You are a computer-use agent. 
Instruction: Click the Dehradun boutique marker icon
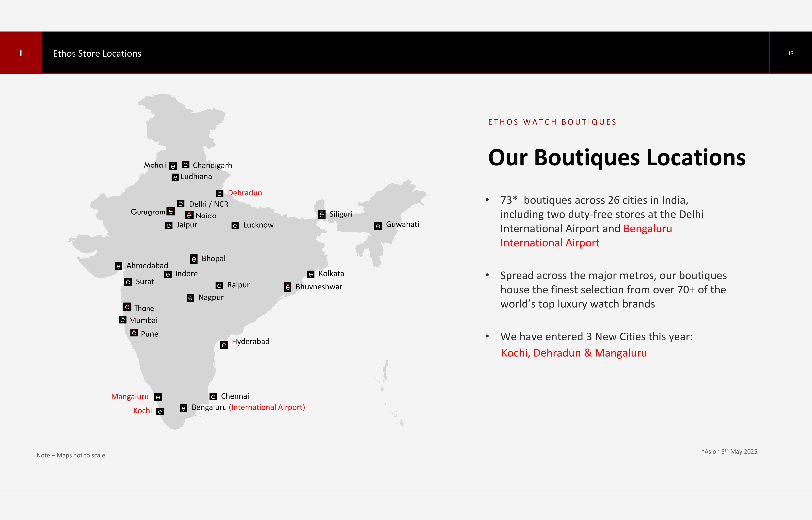pos(220,194)
